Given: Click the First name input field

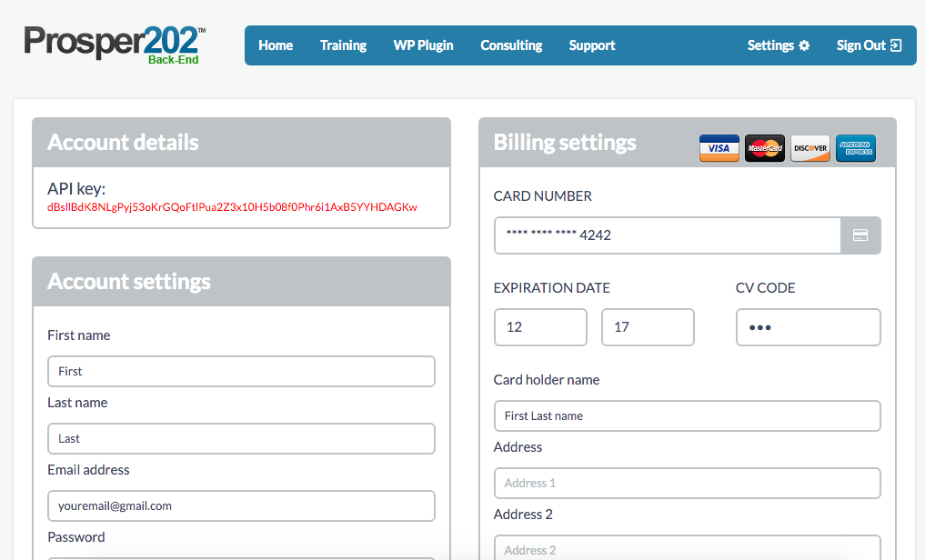Looking at the screenshot, I should pyautogui.click(x=241, y=371).
